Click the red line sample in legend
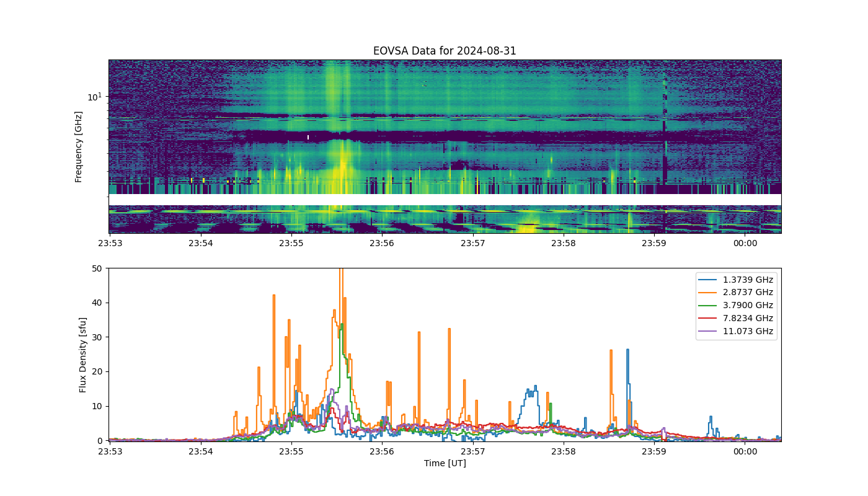This screenshot has height=496, width=868. point(707,319)
